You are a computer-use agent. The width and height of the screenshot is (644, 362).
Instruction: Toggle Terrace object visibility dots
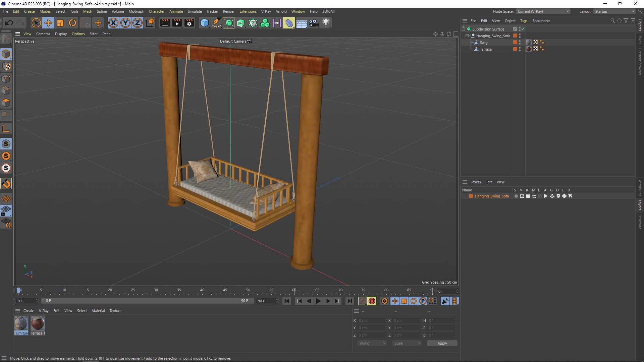click(x=520, y=49)
